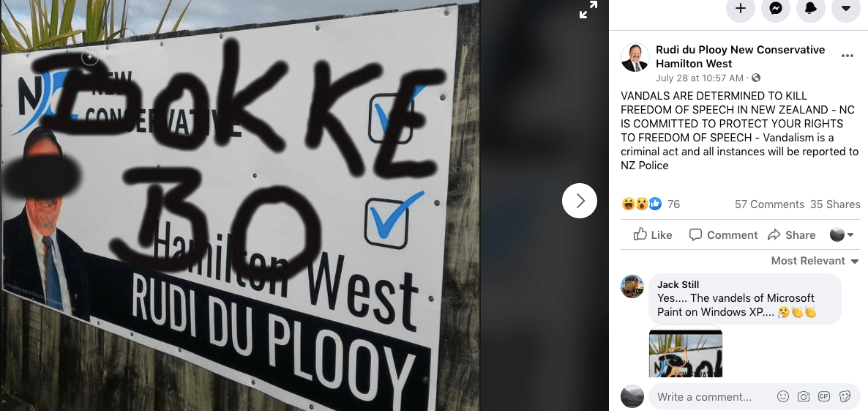Image resolution: width=868 pixels, height=411 pixels.
Task: Open Rudi du Plooy page name link
Action: pyautogui.click(x=740, y=56)
